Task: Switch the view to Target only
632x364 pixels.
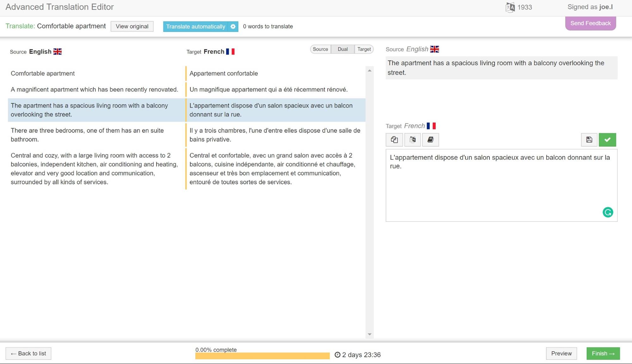Action: tap(364, 49)
